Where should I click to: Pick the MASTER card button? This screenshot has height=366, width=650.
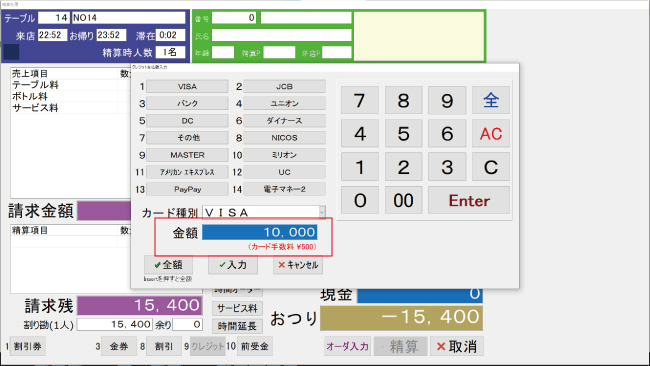[x=187, y=155]
